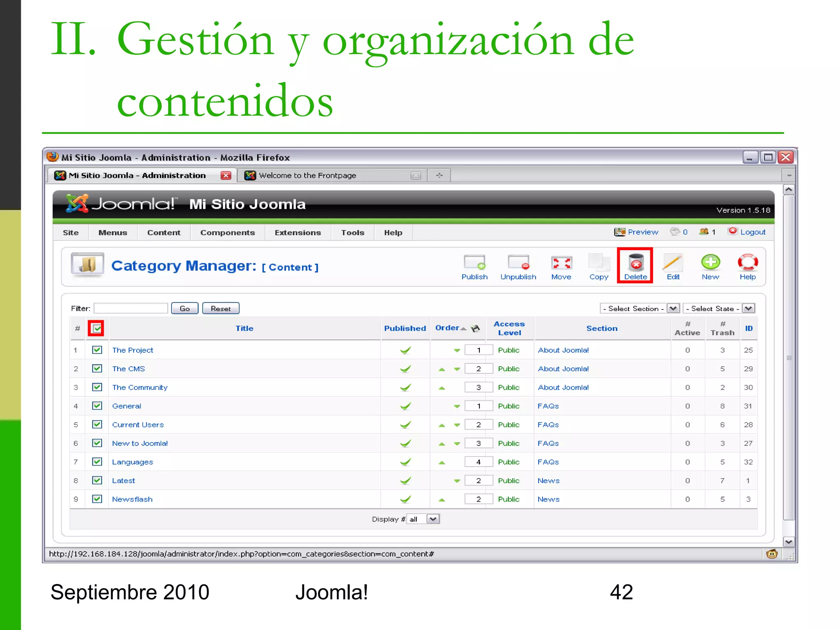Move The Project down with green arrow
The image size is (840, 630).
tap(457, 350)
